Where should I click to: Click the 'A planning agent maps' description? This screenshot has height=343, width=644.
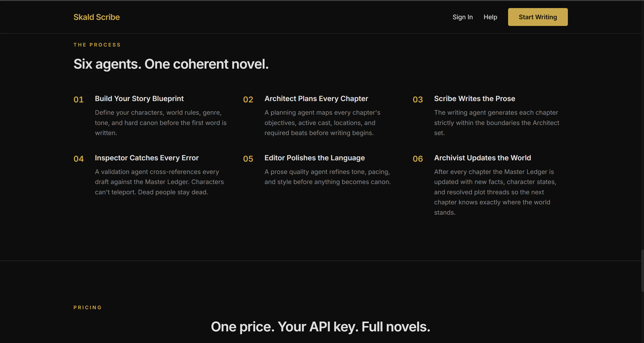tap(322, 123)
